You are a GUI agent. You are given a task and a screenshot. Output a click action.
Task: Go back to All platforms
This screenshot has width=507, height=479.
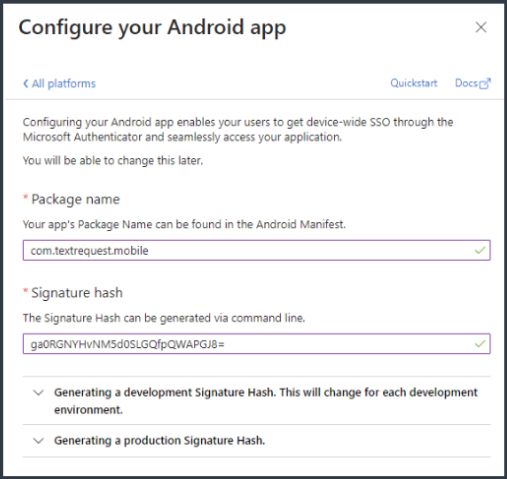click(59, 83)
